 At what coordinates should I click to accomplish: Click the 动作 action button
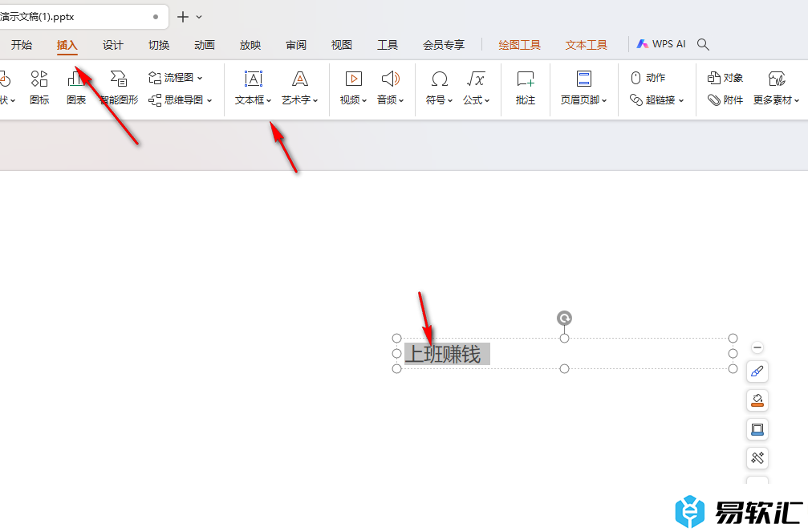pyautogui.click(x=648, y=78)
